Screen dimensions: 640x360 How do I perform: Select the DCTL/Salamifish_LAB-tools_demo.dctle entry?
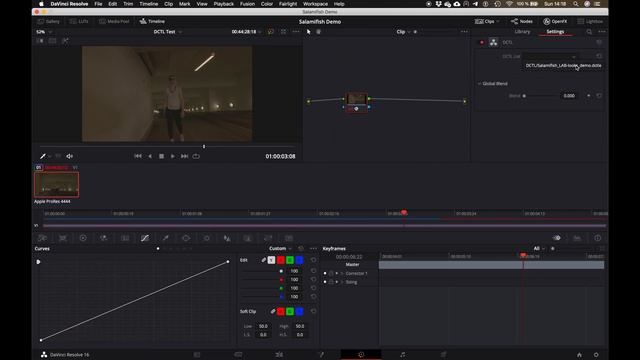563,65
